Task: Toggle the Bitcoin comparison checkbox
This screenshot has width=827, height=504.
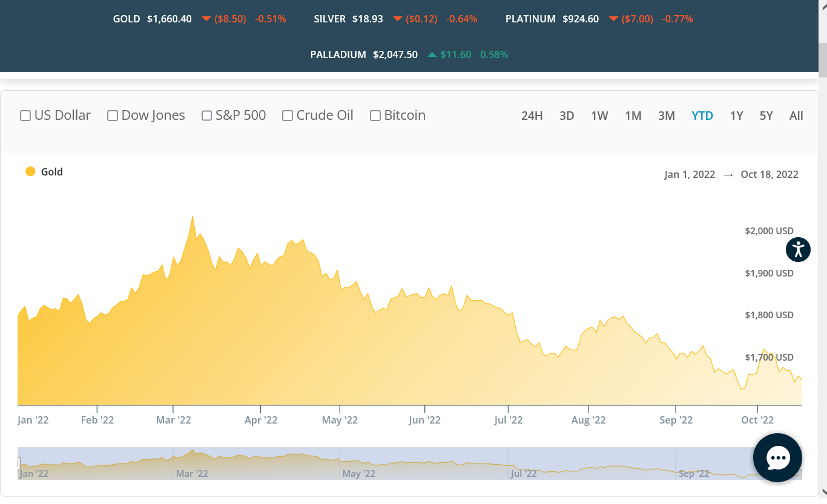Action: point(375,116)
